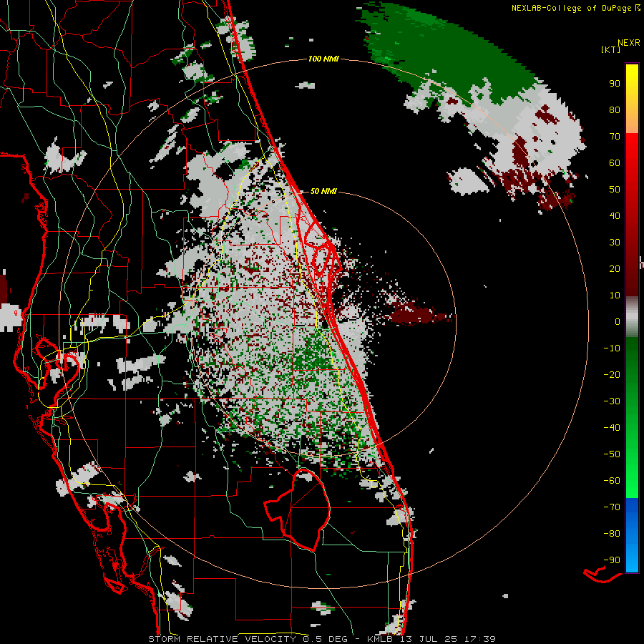Click the -70 value on velocity scale
The height and width of the screenshot is (644, 644).
[612, 507]
